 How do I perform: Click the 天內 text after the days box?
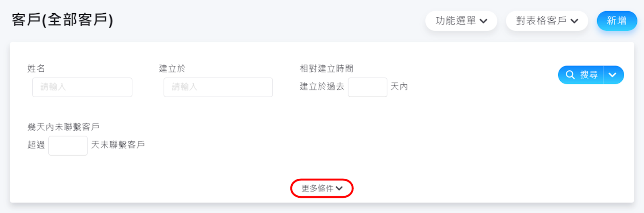coord(399,87)
